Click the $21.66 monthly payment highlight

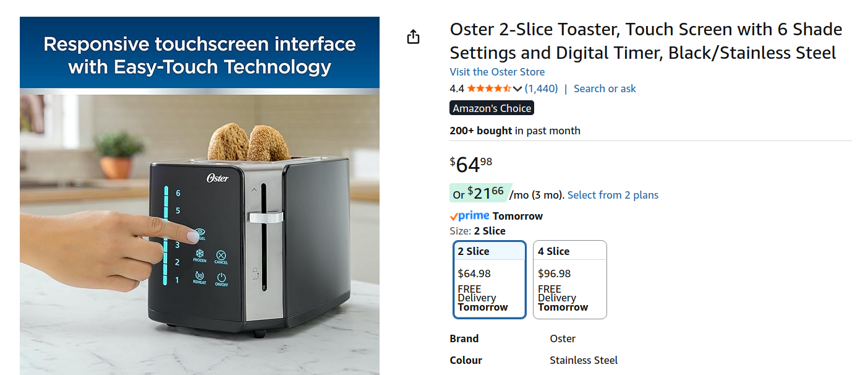pyautogui.click(x=479, y=193)
